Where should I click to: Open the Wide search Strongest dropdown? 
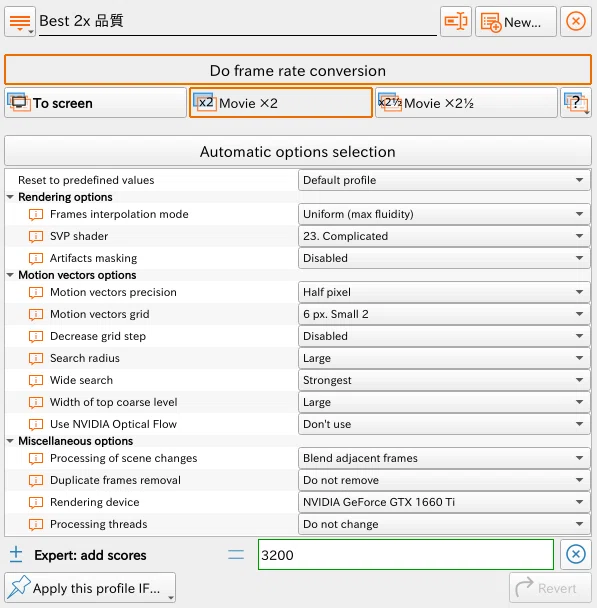pos(444,380)
